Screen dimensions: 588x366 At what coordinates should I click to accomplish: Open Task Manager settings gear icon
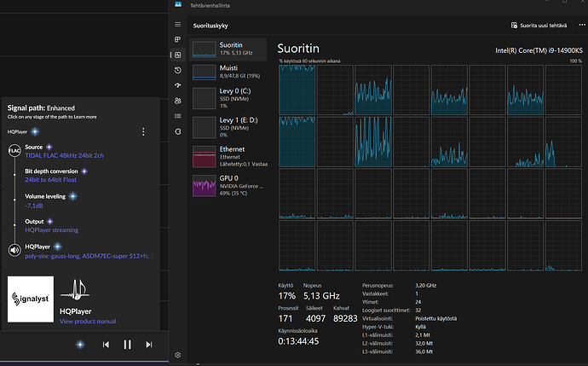[178, 355]
